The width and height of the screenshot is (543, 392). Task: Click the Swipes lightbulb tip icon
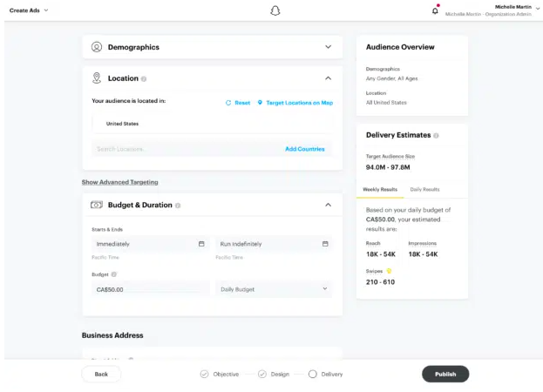(389, 271)
